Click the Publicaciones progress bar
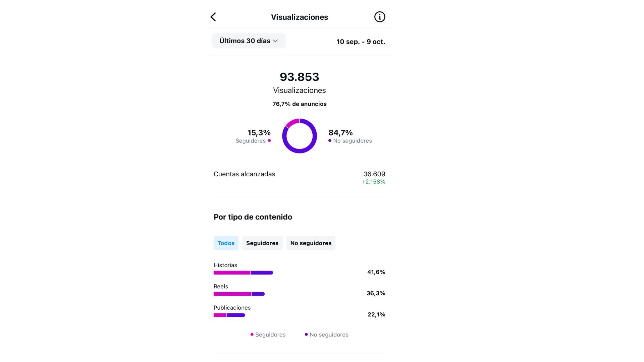Viewport: 644px width, 362px height. point(229,315)
